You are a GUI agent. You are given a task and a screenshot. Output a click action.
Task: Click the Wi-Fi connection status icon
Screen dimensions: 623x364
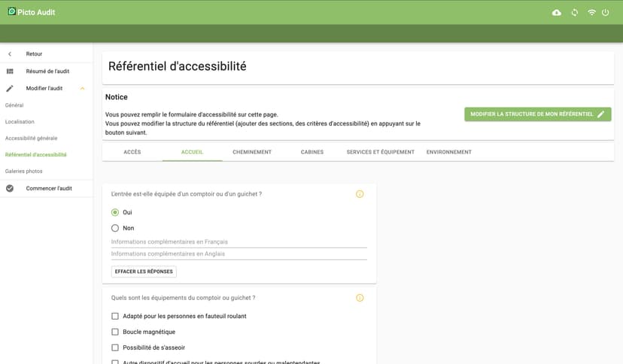click(x=591, y=13)
